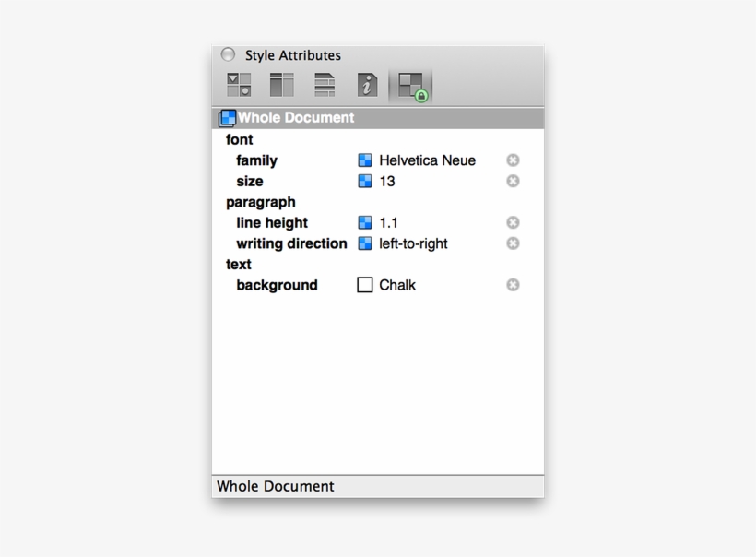Click the blue swatch icon beside family

tap(363, 160)
